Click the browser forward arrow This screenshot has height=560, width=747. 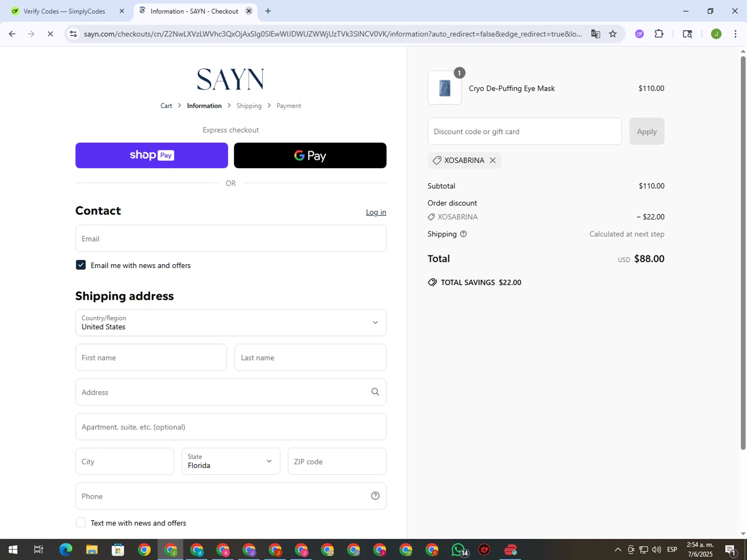pos(31,34)
